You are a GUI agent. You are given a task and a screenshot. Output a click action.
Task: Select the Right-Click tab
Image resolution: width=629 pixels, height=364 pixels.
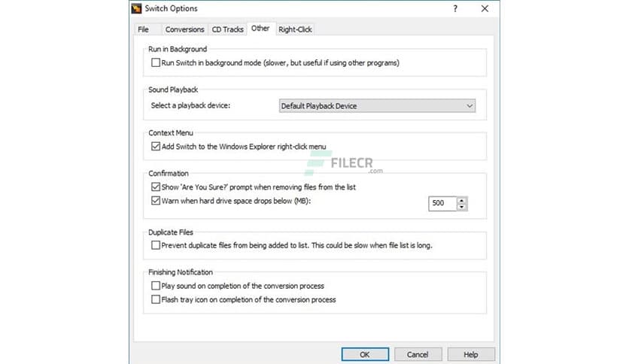click(x=295, y=29)
